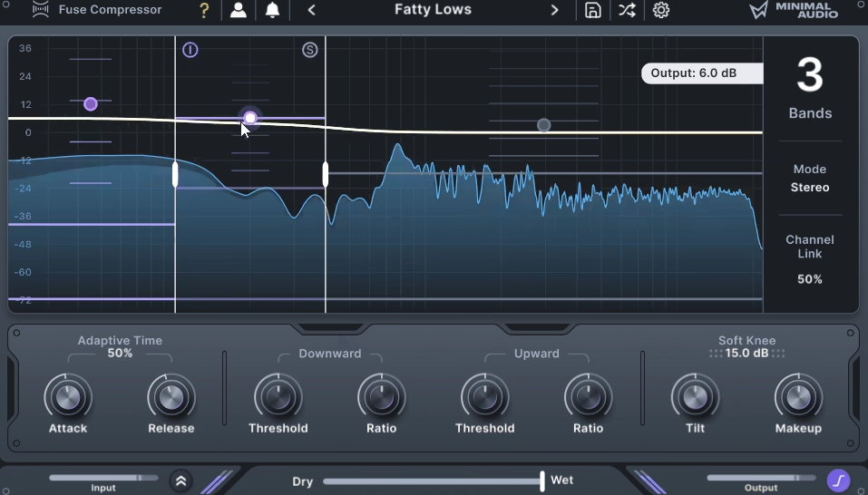
Task: Toggle the double chevron up button
Action: click(181, 481)
